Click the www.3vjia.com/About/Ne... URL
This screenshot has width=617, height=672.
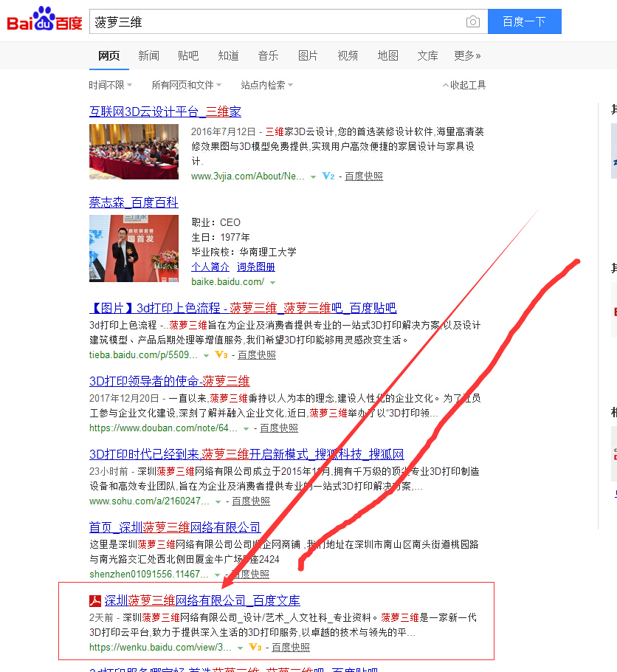pos(248,176)
